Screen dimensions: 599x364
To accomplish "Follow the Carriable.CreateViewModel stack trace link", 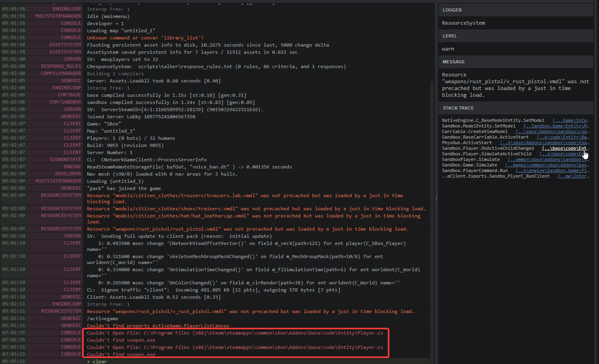I will pyautogui.click(x=552, y=131).
